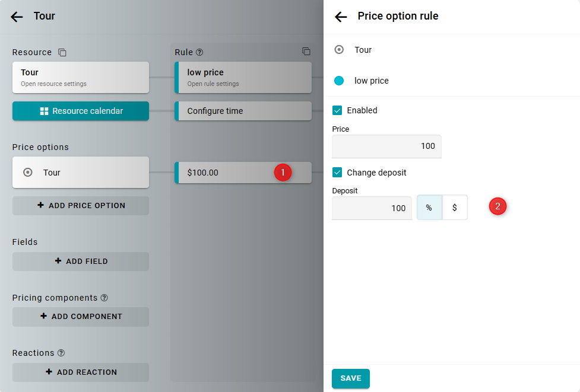Open the low price rule settings

(243, 77)
